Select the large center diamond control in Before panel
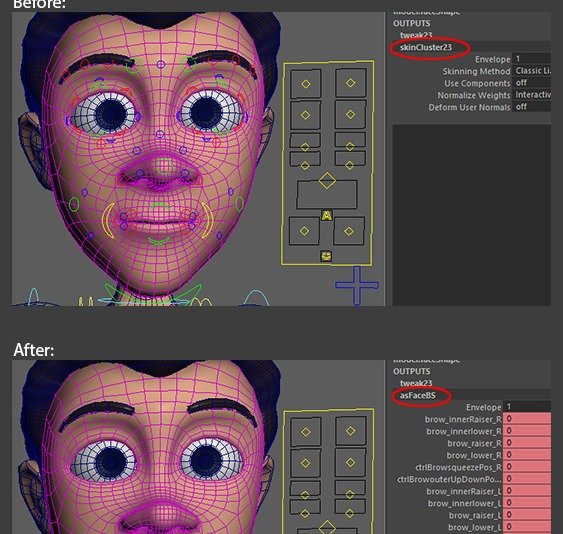This screenshot has height=534, width=563. click(327, 181)
